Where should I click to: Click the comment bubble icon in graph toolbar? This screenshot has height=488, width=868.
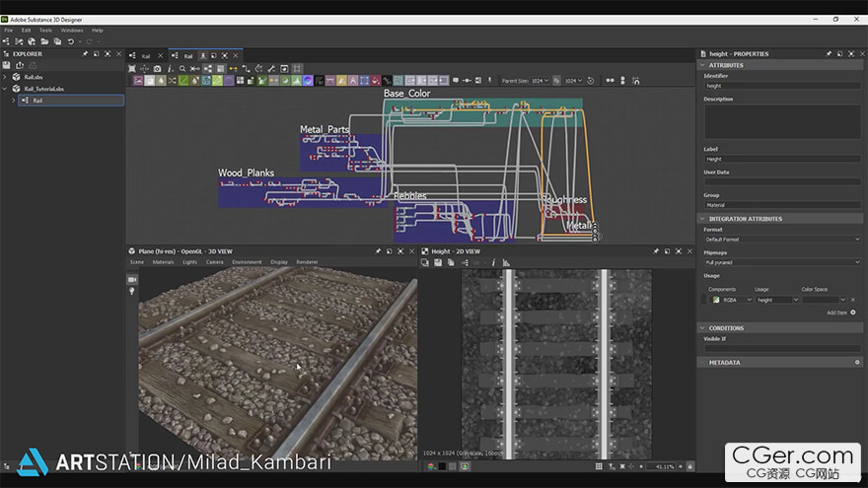(x=456, y=81)
